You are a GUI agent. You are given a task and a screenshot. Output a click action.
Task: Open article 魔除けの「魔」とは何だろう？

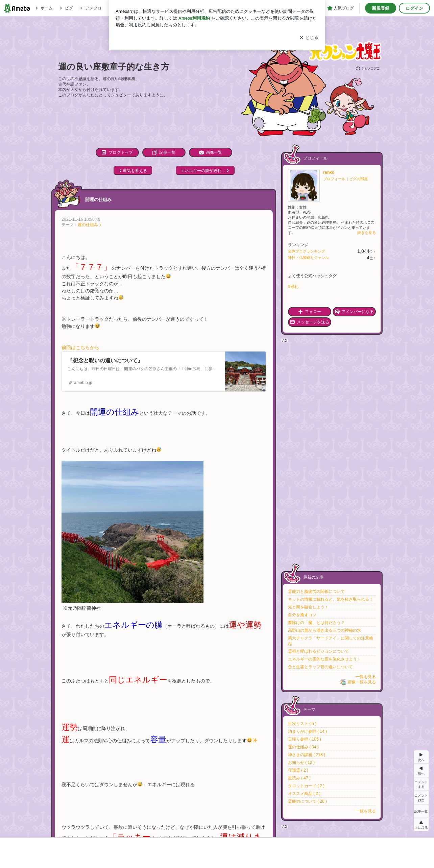[316, 623]
